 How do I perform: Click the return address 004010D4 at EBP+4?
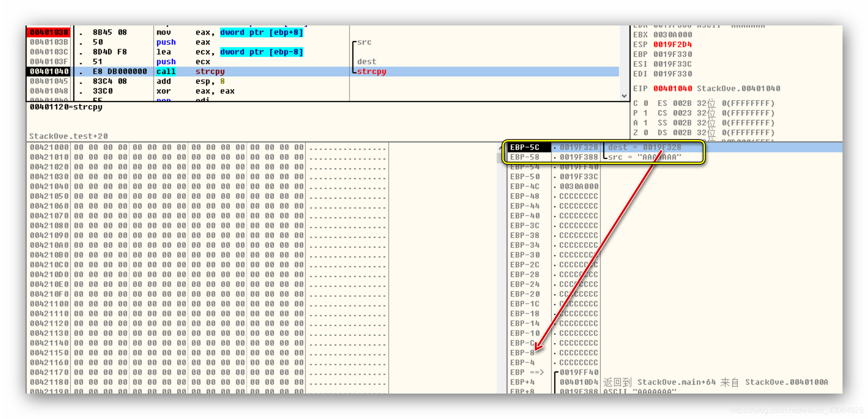579,382
